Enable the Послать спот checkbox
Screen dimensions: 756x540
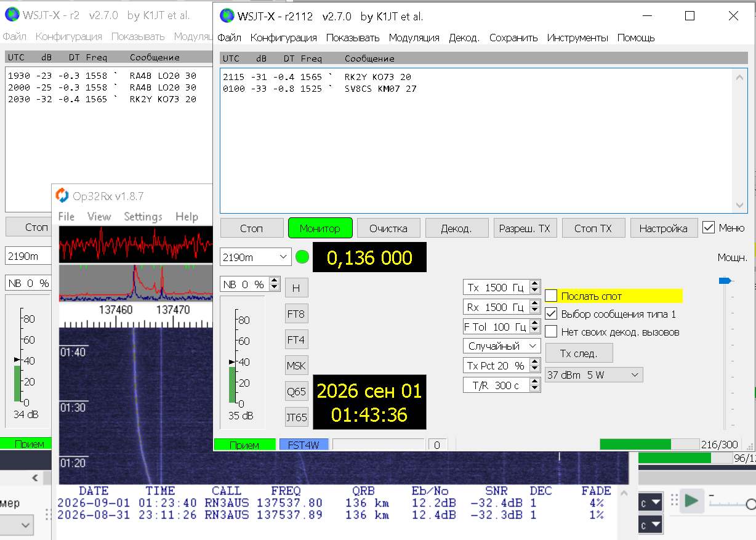[551, 296]
